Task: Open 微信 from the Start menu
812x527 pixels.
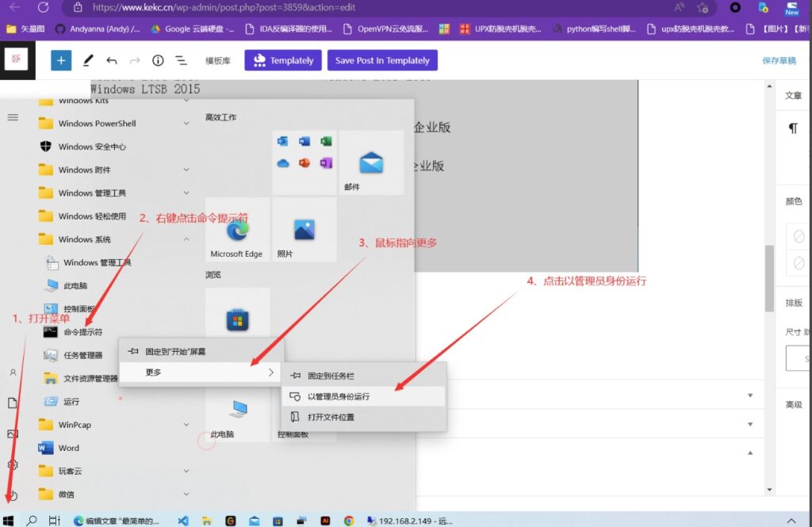Action: click(67, 494)
